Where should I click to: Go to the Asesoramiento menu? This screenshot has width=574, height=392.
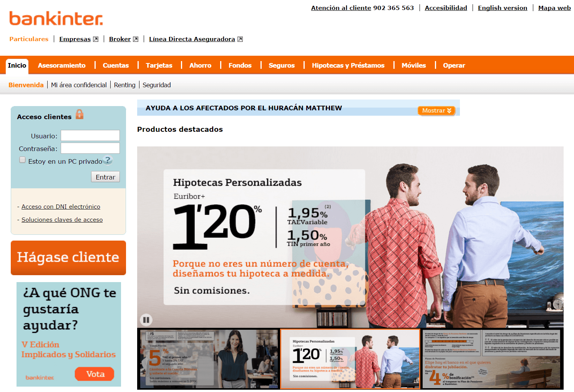coord(62,65)
